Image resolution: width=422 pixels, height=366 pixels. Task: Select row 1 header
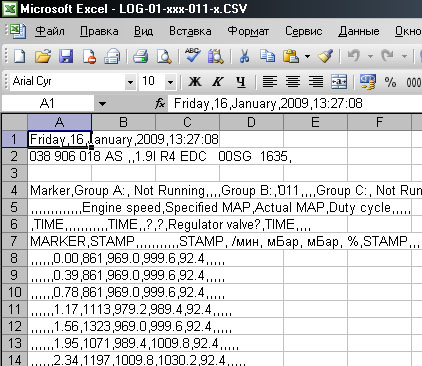tap(14, 139)
